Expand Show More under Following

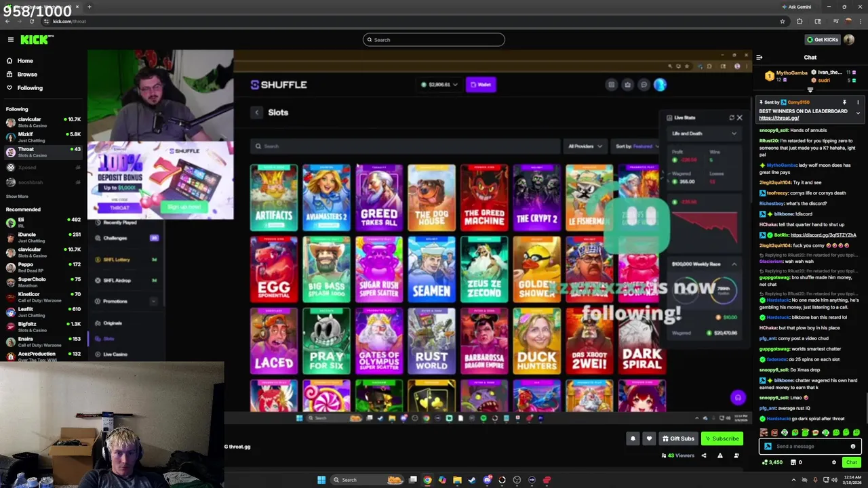[17, 197]
